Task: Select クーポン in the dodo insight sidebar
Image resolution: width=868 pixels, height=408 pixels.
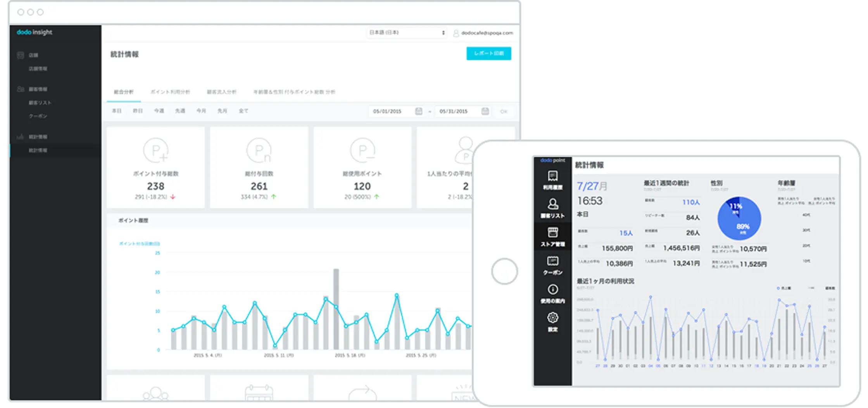Action: (38, 116)
